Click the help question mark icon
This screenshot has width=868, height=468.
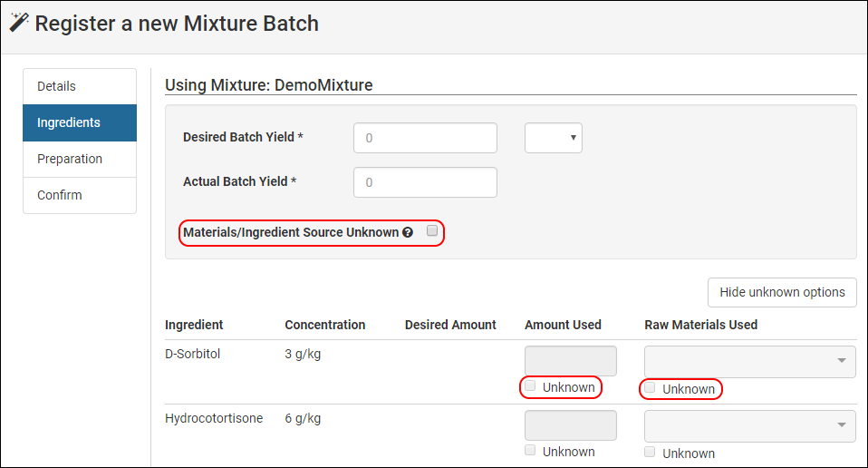click(x=408, y=232)
